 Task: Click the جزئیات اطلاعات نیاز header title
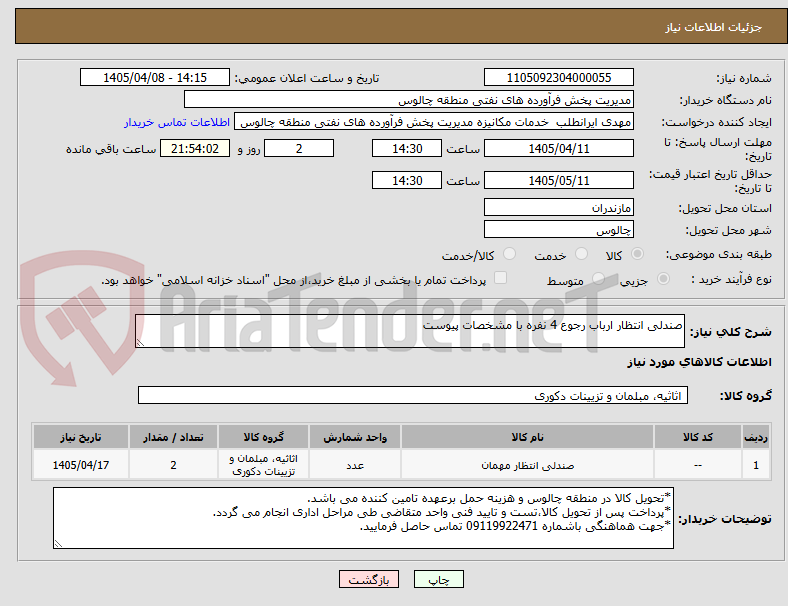click(x=714, y=27)
